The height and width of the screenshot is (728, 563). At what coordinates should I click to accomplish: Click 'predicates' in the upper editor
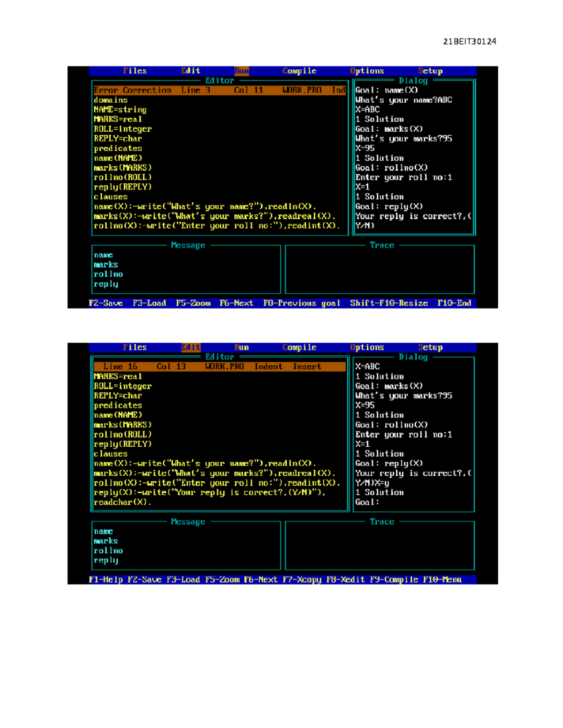point(118,148)
